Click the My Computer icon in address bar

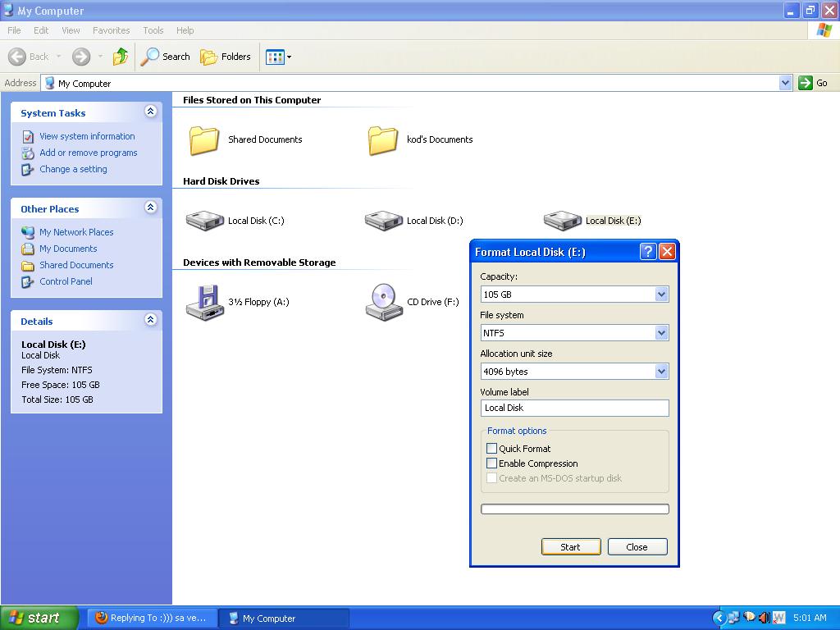(x=50, y=83)
